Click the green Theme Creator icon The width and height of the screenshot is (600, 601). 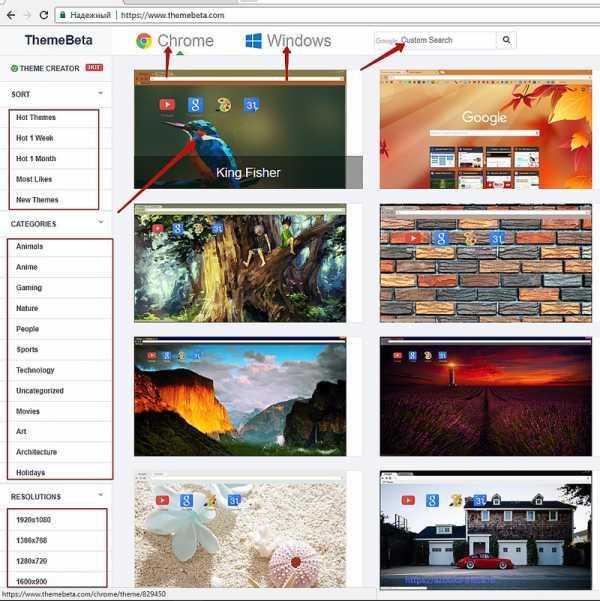[14, 69]
